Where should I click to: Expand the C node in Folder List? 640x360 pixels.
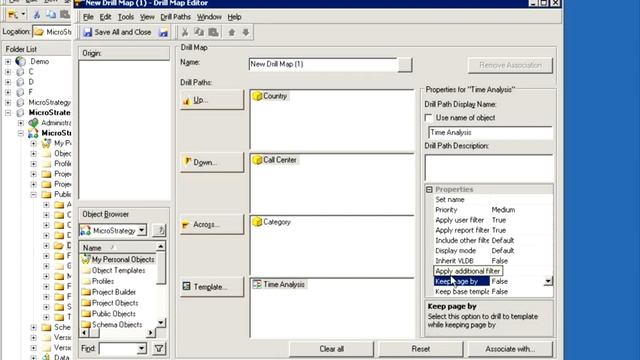pyautogui.click(x=8, y=72)
